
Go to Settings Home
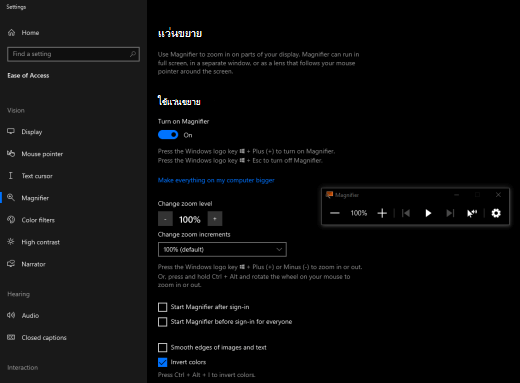[23, 33]
